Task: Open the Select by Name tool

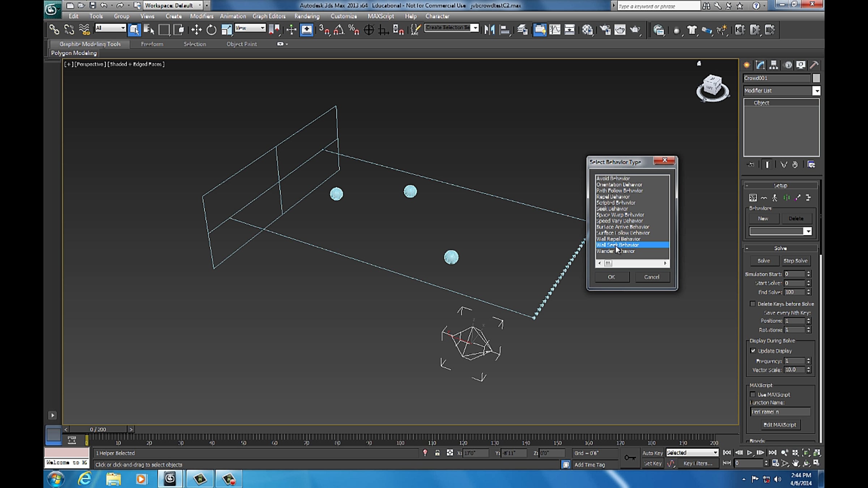Action: (149, 30)
